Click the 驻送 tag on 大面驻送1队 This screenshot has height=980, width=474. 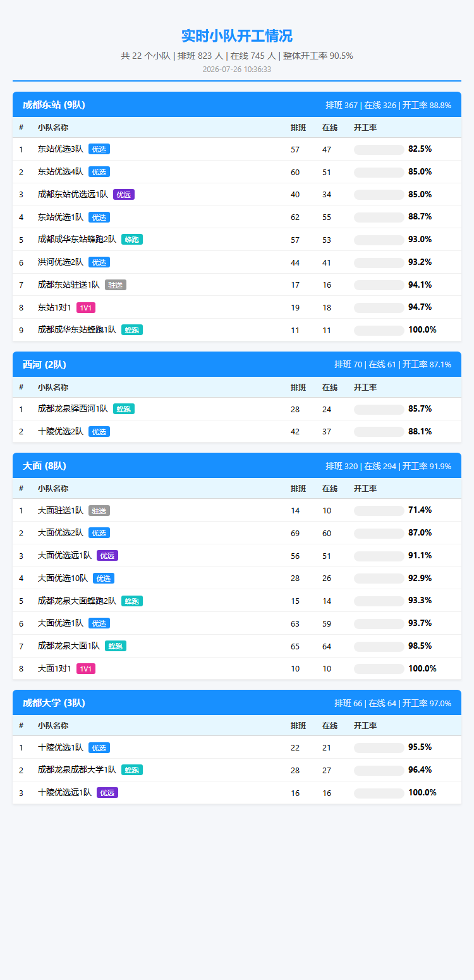pyautogui.click(x=99, y=511)
